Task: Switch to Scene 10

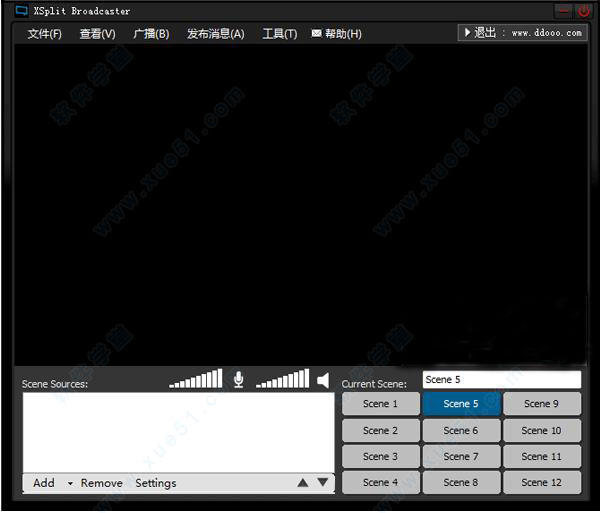Action: click(x=542, y=431)
